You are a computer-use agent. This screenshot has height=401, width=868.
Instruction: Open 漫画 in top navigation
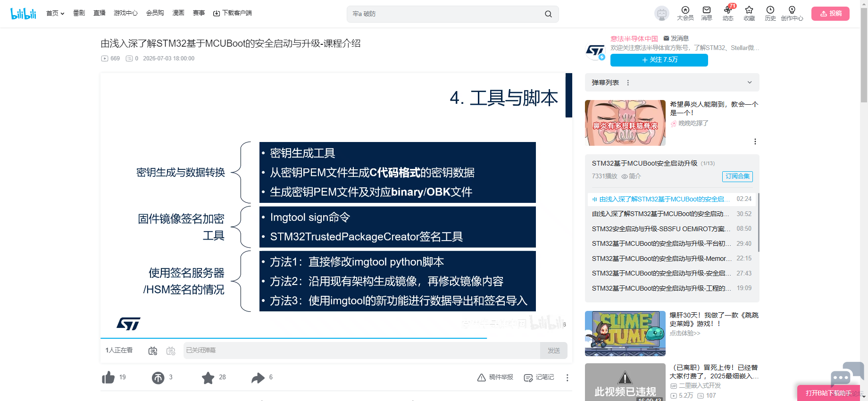[178, 13]
